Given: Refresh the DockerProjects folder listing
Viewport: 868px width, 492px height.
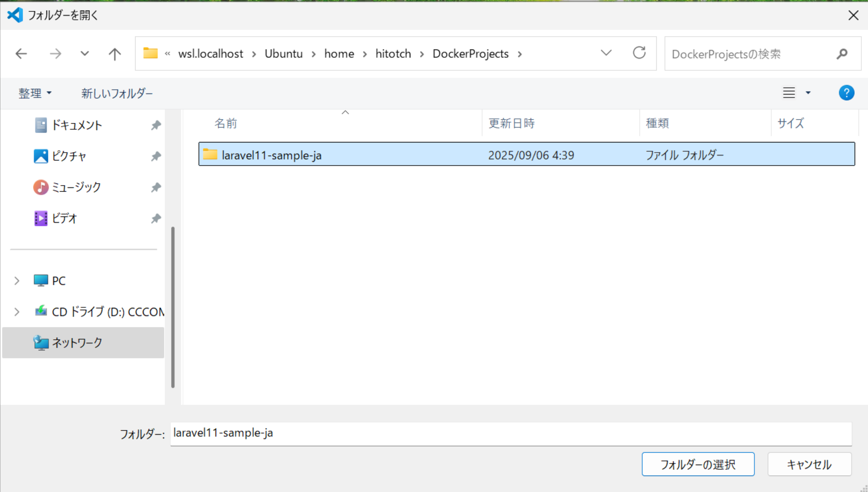Looking at the screenshot, I should click(639, 53).
